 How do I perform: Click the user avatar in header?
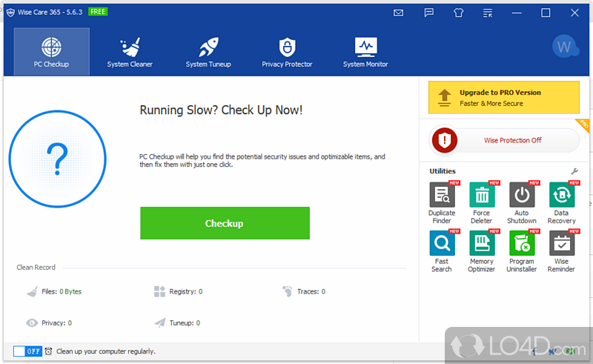pyautogui.click(x=566, y=47)
